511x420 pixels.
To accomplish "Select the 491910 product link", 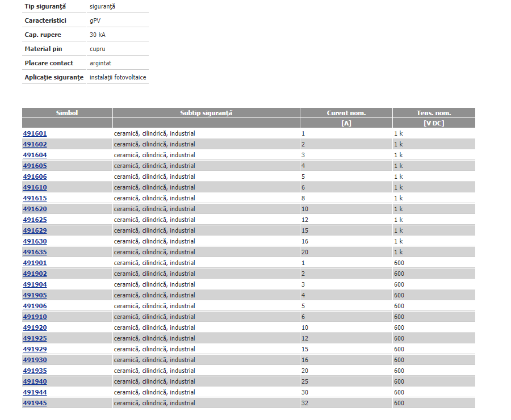I will tap(35, 317).
